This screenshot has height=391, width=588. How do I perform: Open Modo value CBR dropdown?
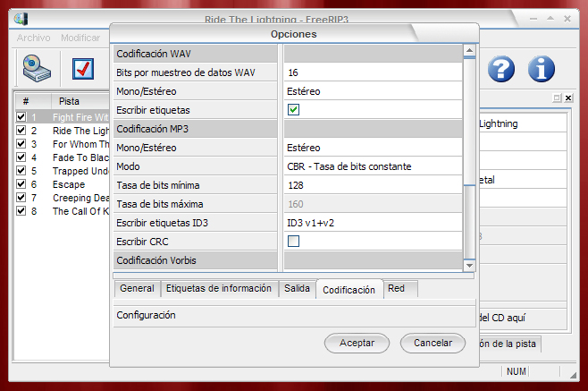click(373, 166)
